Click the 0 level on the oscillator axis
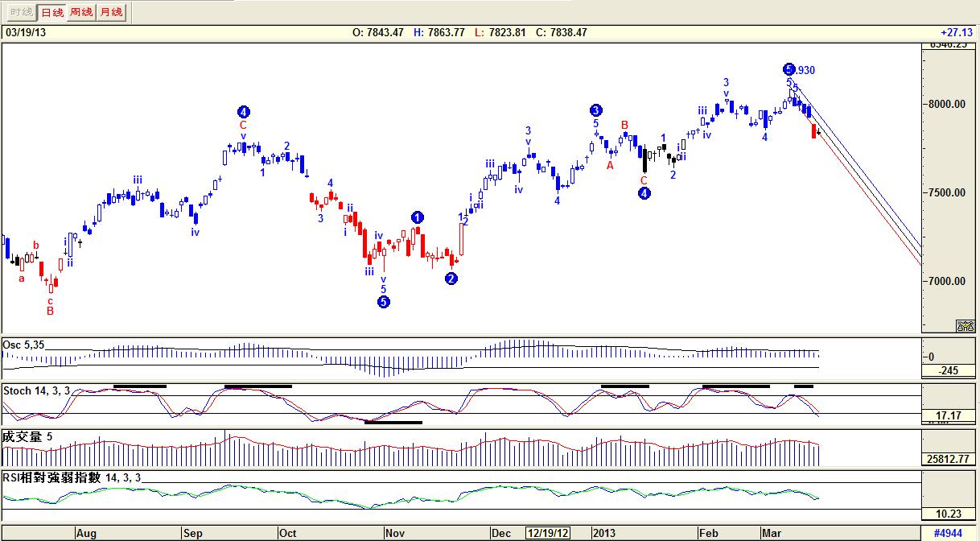 point(931,357)
